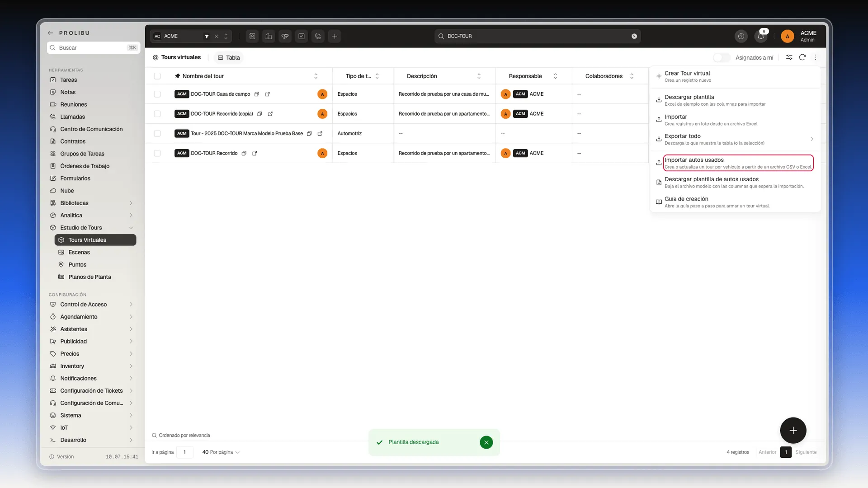Sort by Nombre del tour column arrows
The image size is (868, 488).
pos(316,76)
